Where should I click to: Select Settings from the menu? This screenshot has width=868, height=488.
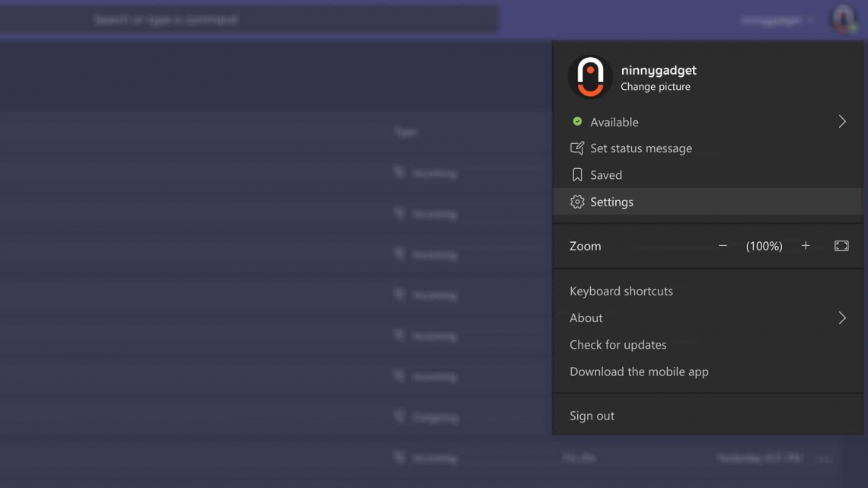click(x=611, y=202)
